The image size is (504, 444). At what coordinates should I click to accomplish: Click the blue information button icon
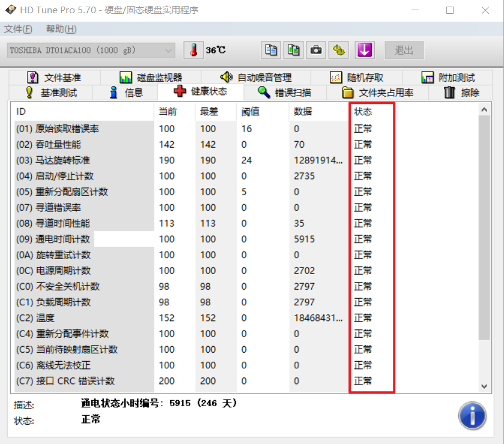click(x=472, y=416)
